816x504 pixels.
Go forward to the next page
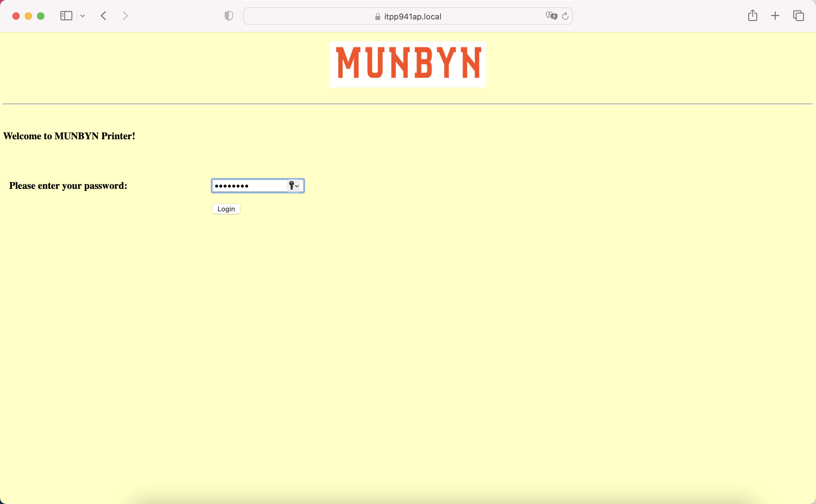point(125,16)
